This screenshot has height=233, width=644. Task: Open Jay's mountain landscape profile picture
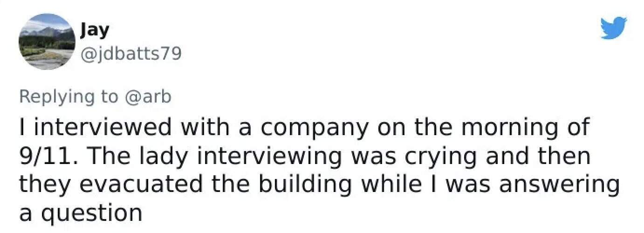click(47, 42)
